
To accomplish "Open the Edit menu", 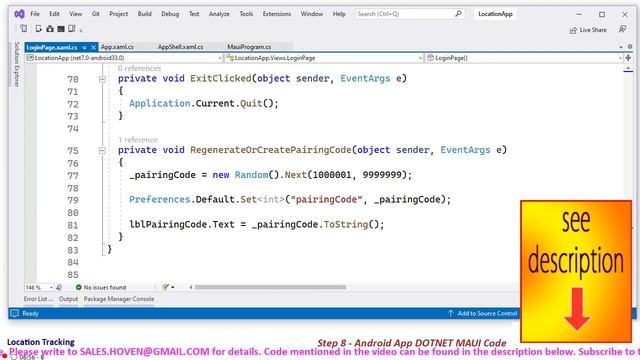I will (54, 14).
